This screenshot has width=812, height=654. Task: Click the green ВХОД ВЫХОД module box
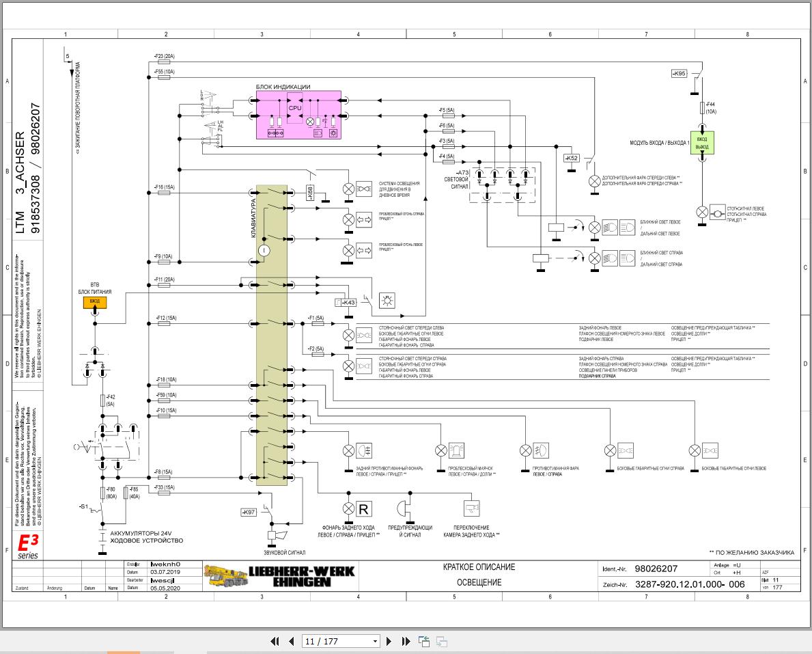coord(702,143)
